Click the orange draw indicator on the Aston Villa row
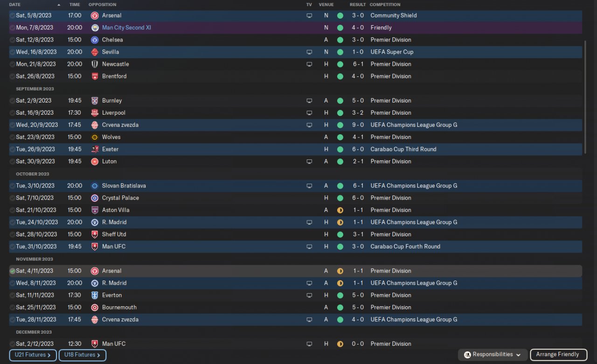The image size is (597, 364). [340, 210]
